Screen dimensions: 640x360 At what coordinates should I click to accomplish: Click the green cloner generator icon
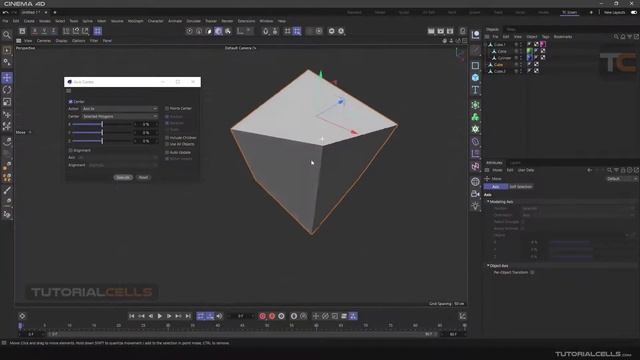[x=475, y=117]
